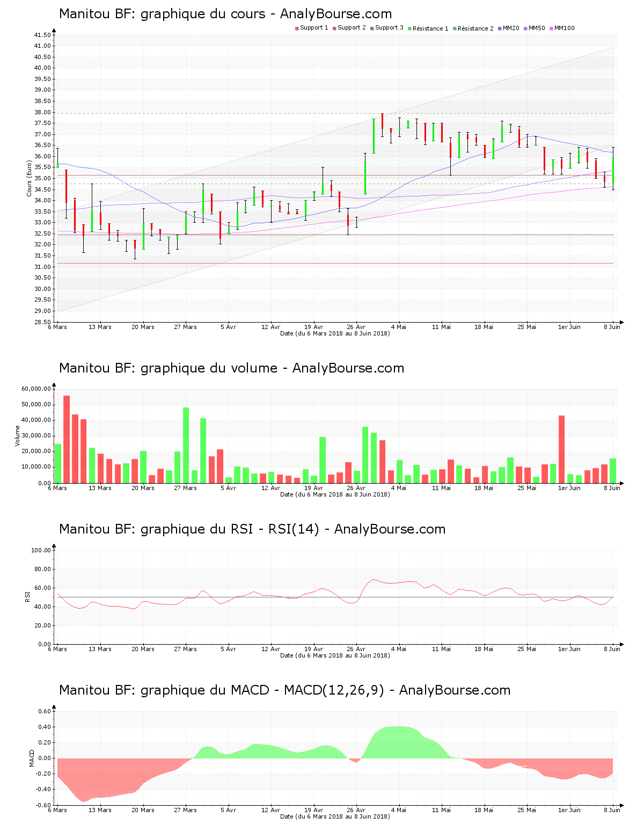Click the 35.00 price axis label
The height and width of the screenshot is (832, 644).
point(42,179)
